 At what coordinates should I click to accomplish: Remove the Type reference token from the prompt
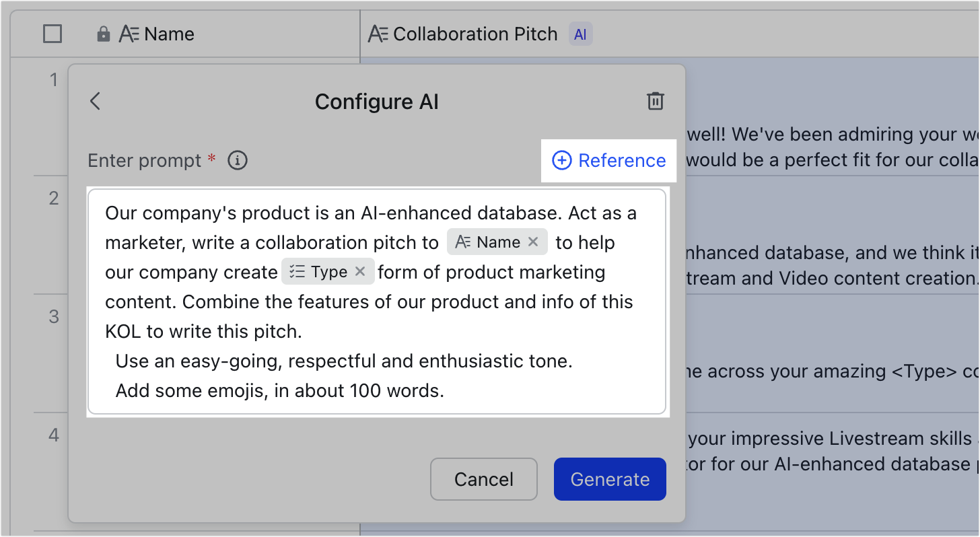pyautogui.click(x=361, y=271)
